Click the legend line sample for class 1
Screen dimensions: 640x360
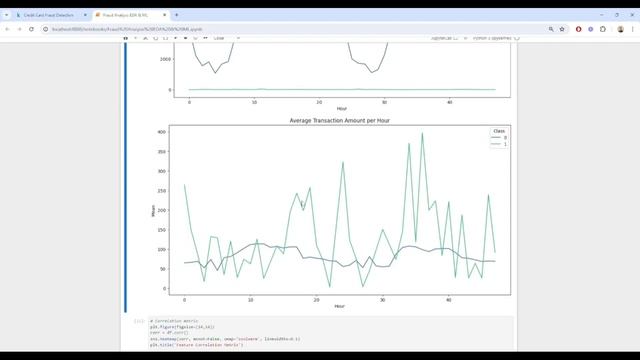[x=496, y=144]
